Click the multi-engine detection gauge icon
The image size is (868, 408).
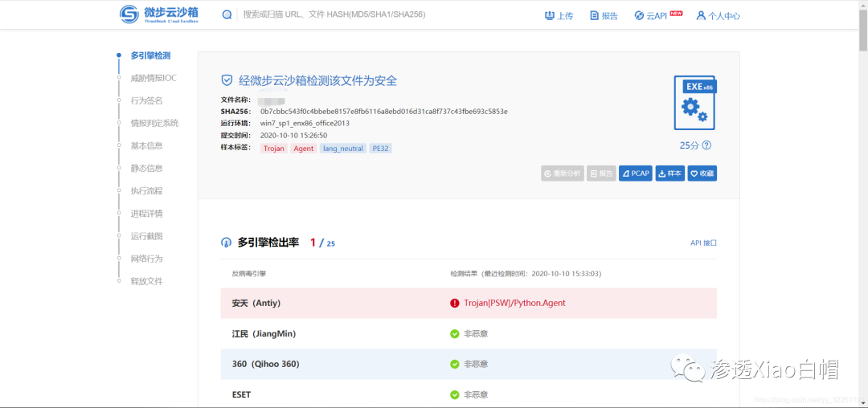[x=226, y=242]
